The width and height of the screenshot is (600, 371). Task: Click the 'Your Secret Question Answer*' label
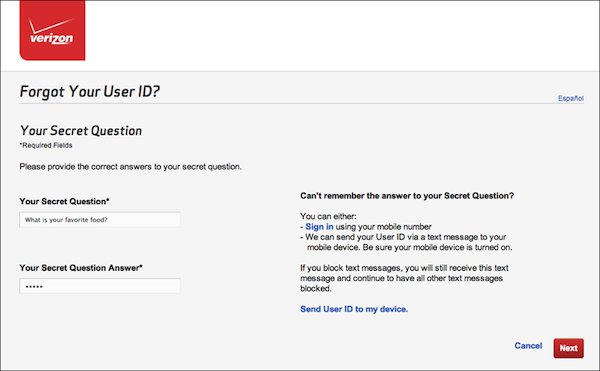pos(81,268)
